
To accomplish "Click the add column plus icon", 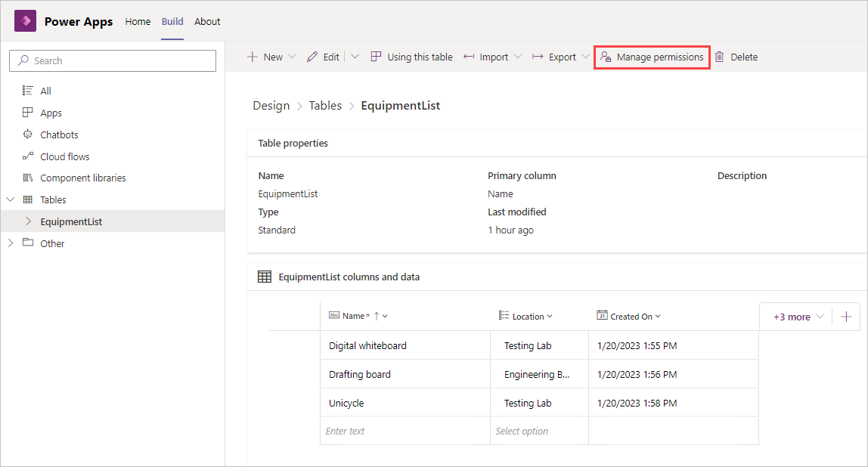I will click(x=846, y=317).
